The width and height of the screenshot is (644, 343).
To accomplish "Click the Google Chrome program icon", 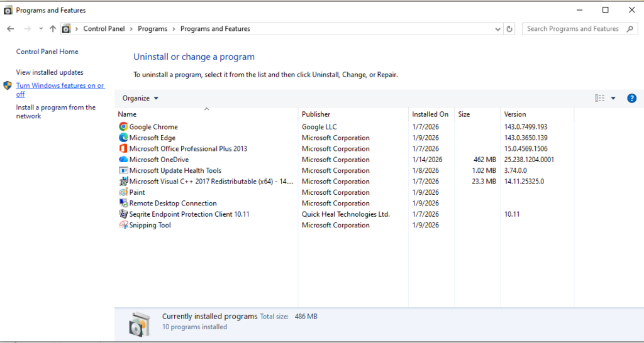I will click(123, 127).
